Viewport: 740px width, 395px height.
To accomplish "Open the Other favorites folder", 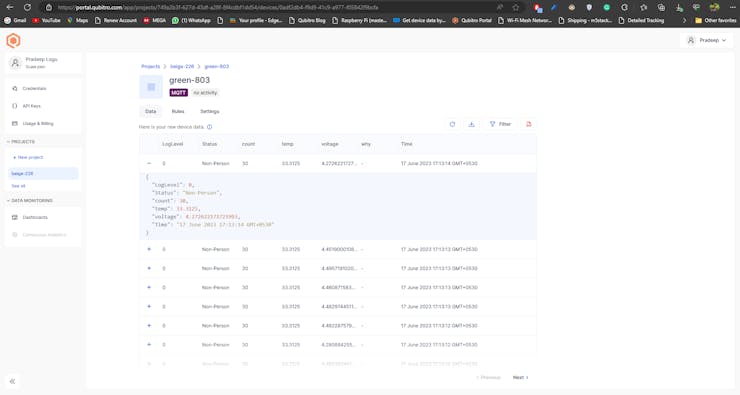I will [x=715, y=21].
